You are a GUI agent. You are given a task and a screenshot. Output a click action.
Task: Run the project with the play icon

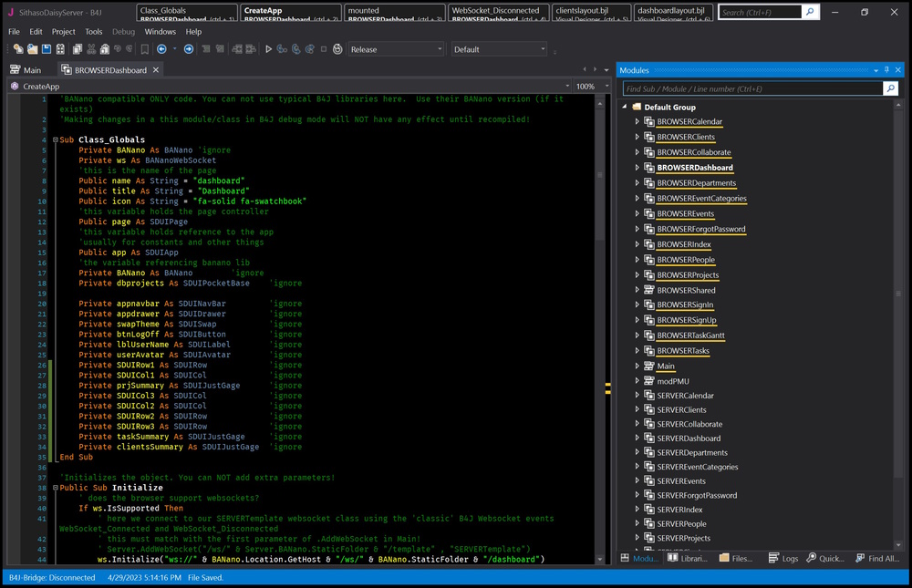pyautogui.click(x=268, y=49)
